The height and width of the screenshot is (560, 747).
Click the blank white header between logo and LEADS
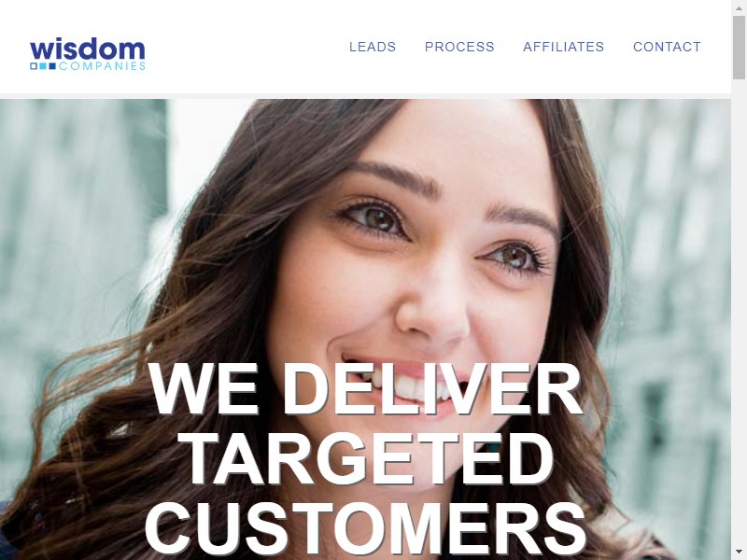click(247, 47)
